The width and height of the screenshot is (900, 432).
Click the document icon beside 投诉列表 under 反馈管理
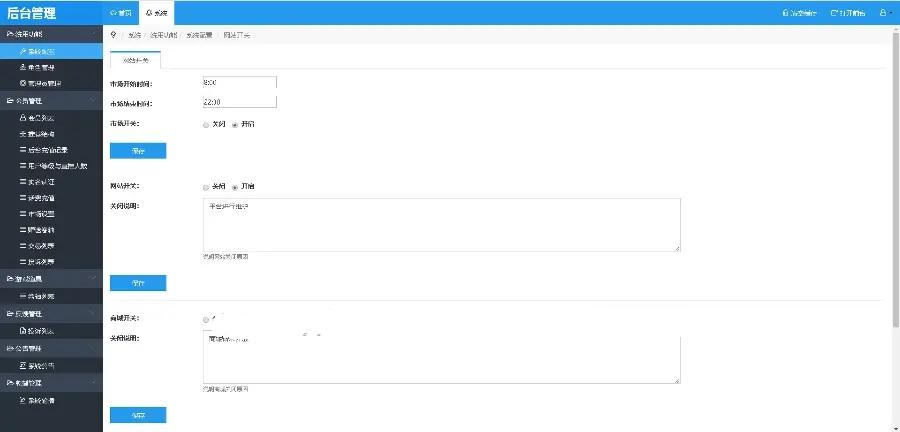coord(23,331)
